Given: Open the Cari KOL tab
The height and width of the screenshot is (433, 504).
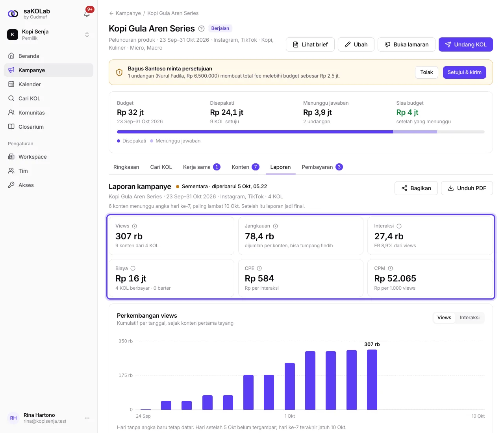Looking at the screenshot, I should [161, 167].
